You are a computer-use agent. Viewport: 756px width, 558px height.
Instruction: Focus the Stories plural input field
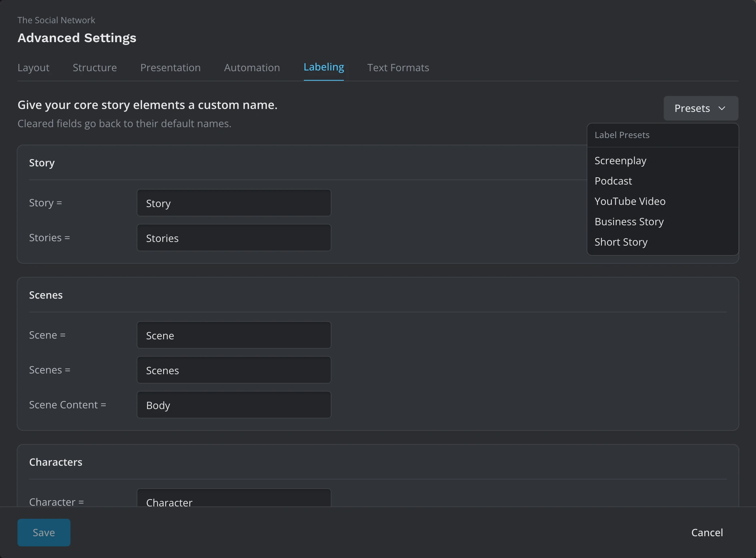pyautogui.click(x=234, y=238)
